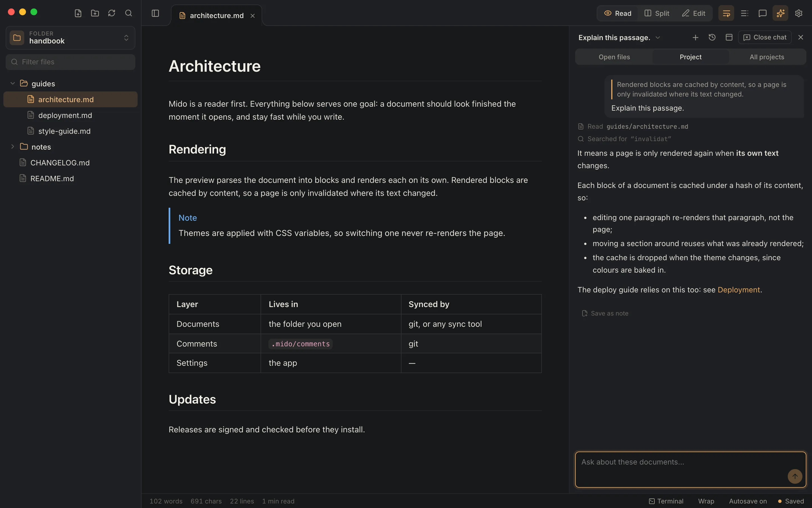Refresh the file tree with the sync icon

pyautogui.click(x=111, y=13)
